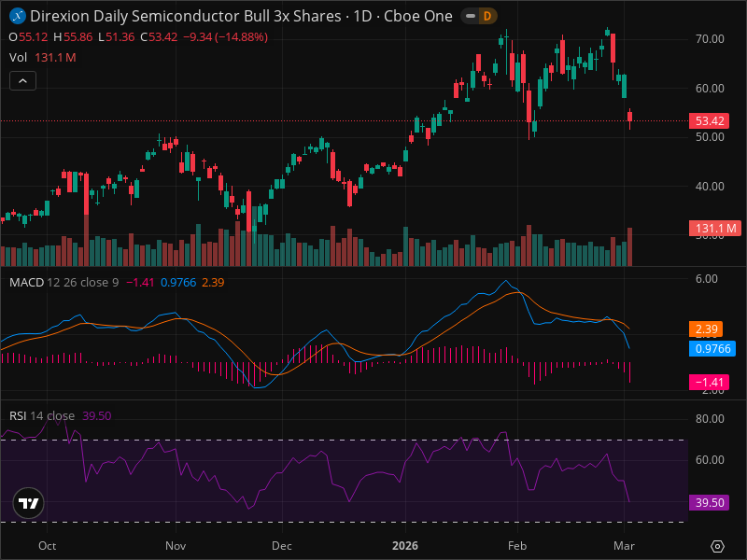The height and width of the screenshot is (560, 747).
Task: Click the 70.00 price axis label
Action: point(710,39)
